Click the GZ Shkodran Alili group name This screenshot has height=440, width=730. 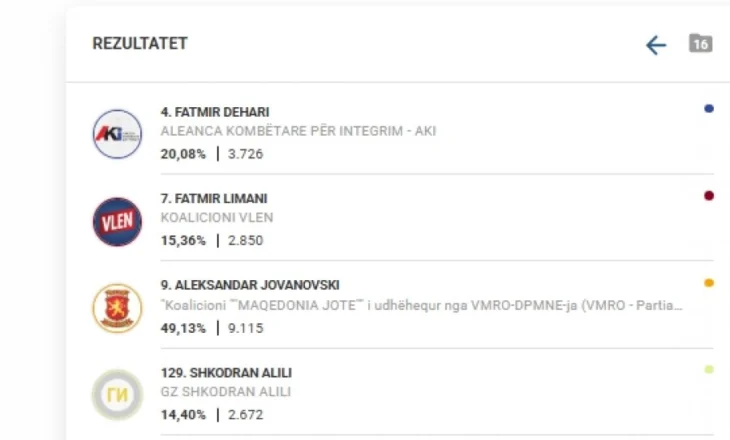click(226, 392)
